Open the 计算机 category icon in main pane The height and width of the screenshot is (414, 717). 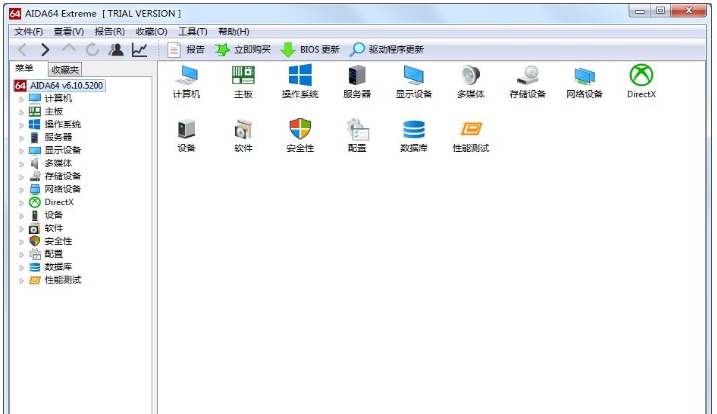coord(186,81)
